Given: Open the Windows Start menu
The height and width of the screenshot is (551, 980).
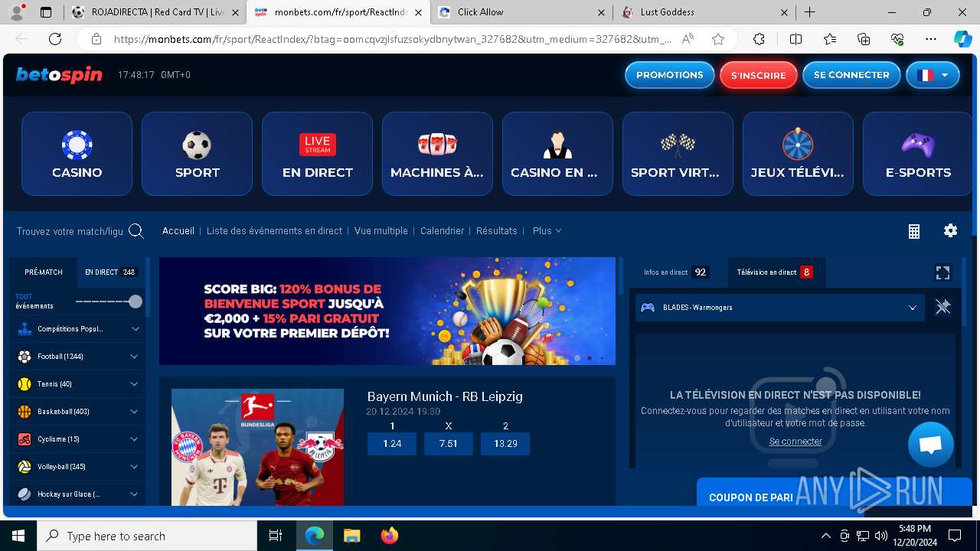Looking at the screenshot, I should point(18,536).
